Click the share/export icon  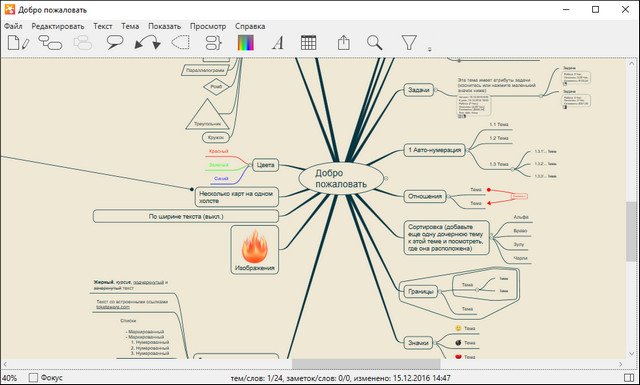pyautogui.click(x=344, y=42)
